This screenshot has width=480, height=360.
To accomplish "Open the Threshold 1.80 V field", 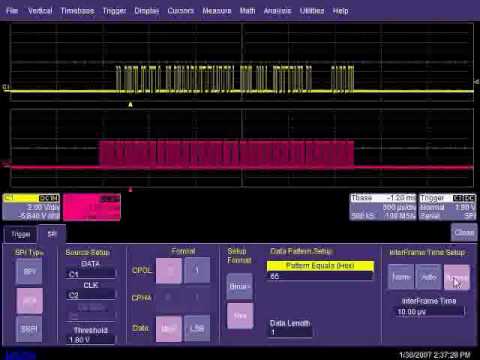I will 91,340.
